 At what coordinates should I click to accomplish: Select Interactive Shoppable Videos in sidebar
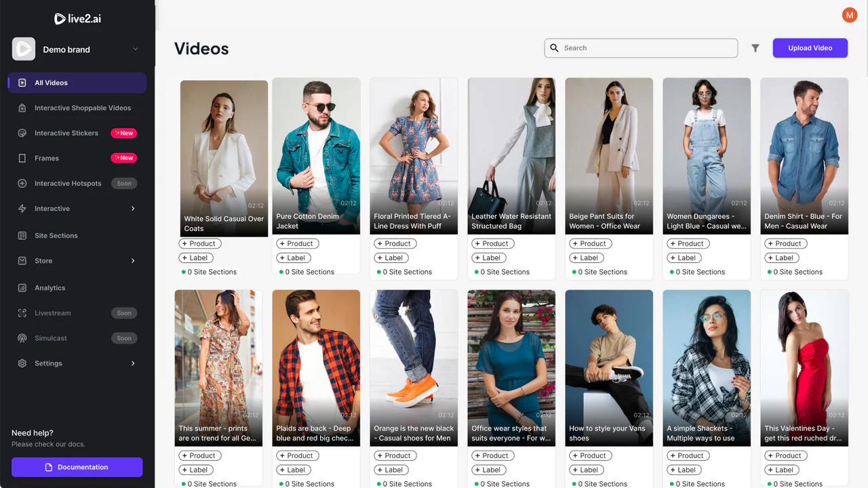[x=81, y=107]
